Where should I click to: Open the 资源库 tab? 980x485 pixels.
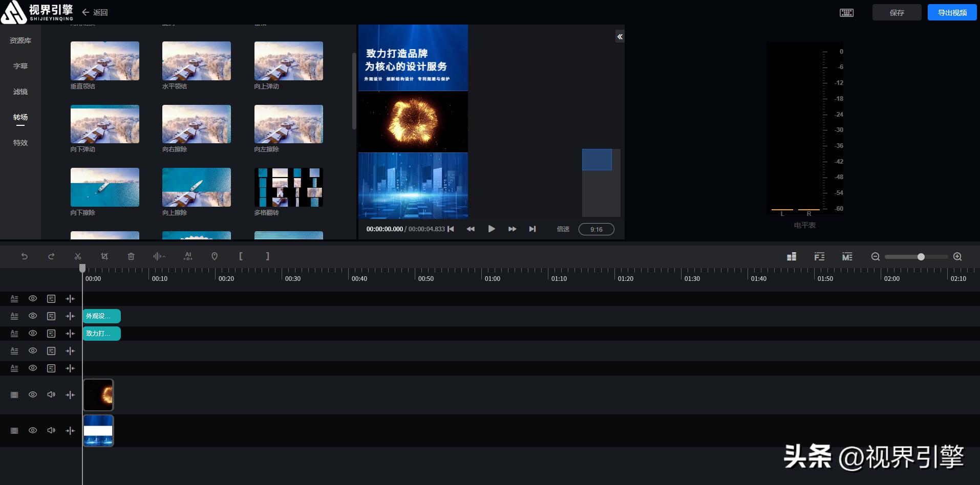(x=20, y=40)
